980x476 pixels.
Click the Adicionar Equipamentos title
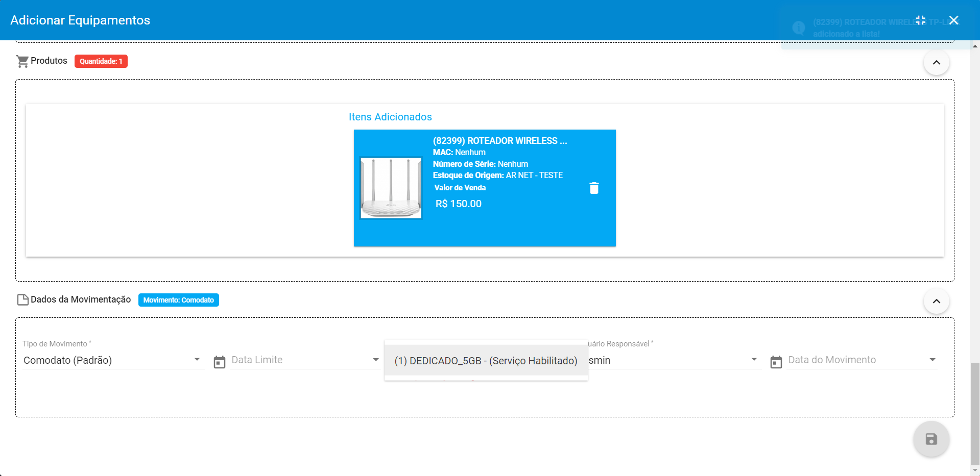pos(80,20)
